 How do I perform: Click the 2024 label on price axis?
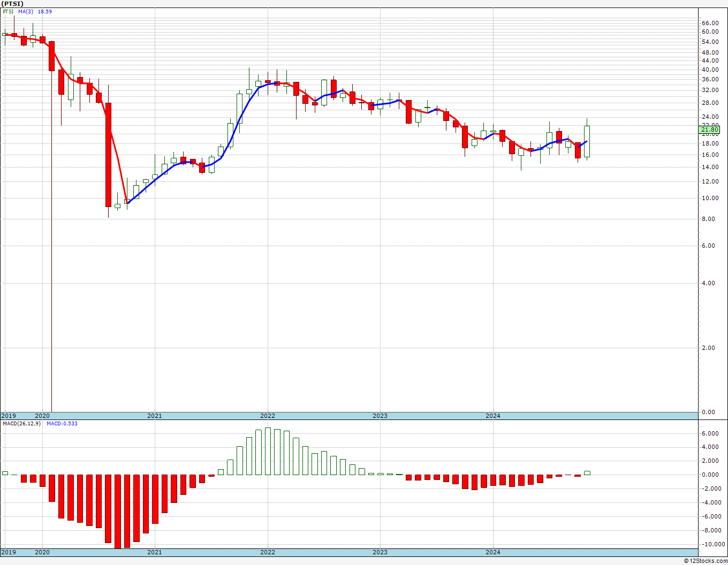[492, 416]
